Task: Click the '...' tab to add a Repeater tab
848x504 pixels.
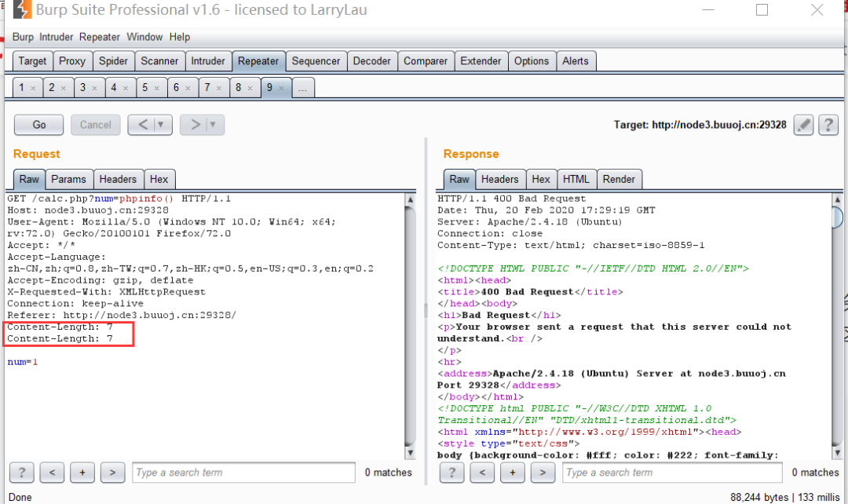Action: click(303, 88)
